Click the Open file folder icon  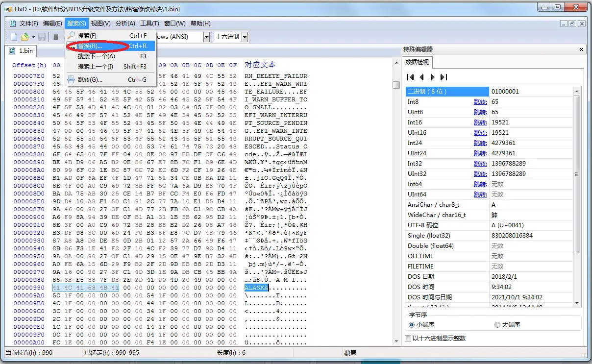pos(25,37)
